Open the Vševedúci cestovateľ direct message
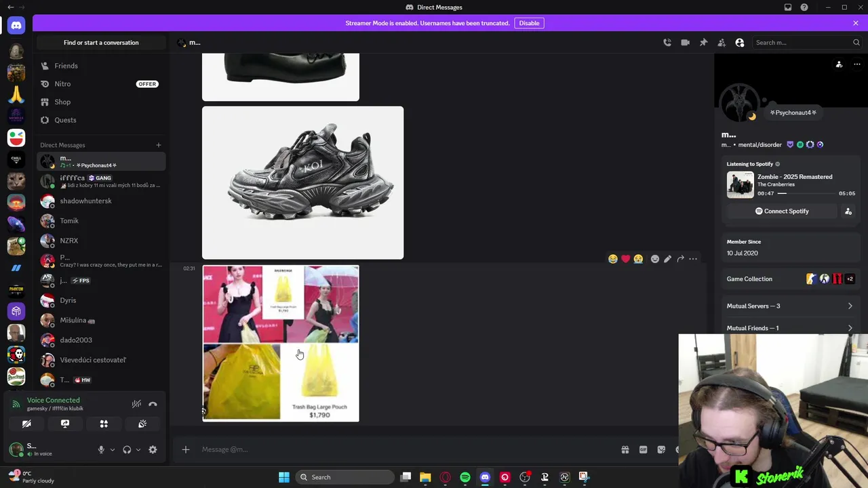 [101, 360]
